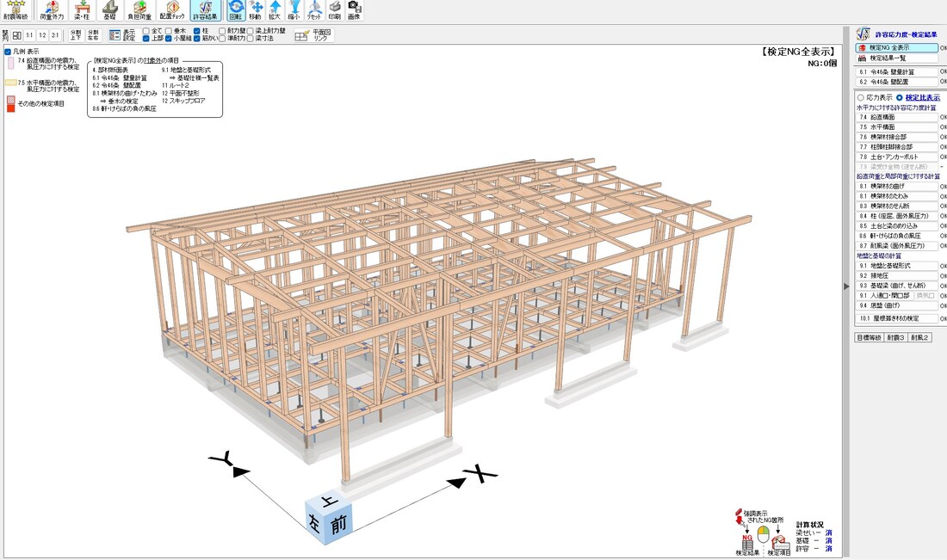Viewport: 947px width, 560px height.
Task: Click the 7.5 水平構面 yellow legend swatch
Action: click(x=11, y=83)
